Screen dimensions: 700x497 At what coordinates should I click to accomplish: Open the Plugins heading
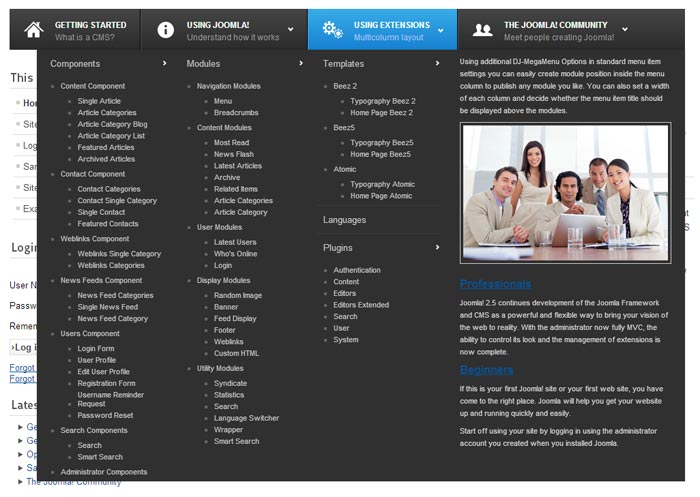pos(338,248)
